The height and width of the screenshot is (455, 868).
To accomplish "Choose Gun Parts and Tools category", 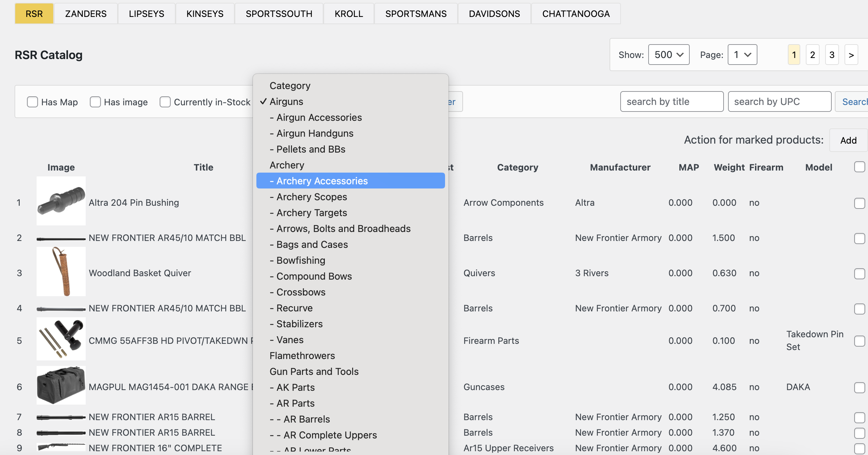I will coord(350,371).
